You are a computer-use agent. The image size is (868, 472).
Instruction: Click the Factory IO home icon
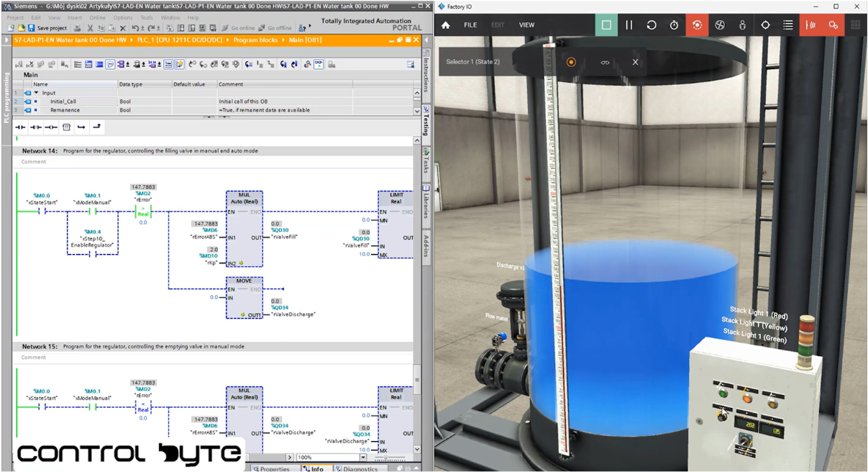[446, 25]
